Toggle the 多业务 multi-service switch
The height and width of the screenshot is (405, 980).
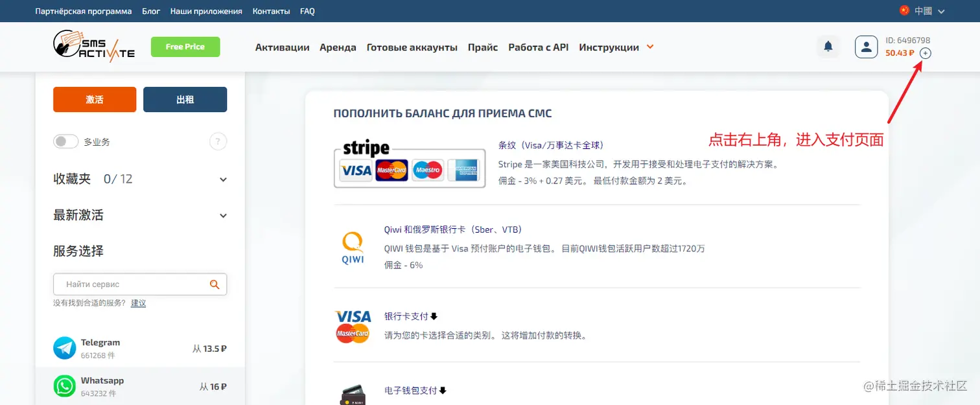point(65,141)
